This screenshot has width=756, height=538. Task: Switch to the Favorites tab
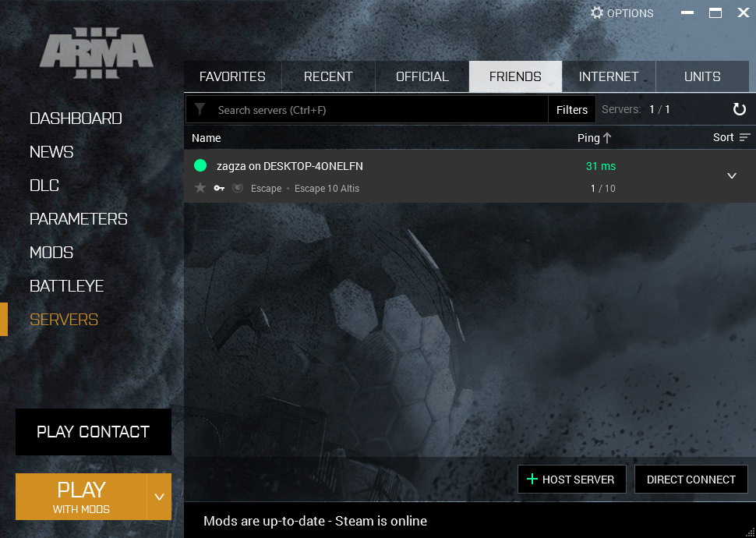click(x=232, y=76)
